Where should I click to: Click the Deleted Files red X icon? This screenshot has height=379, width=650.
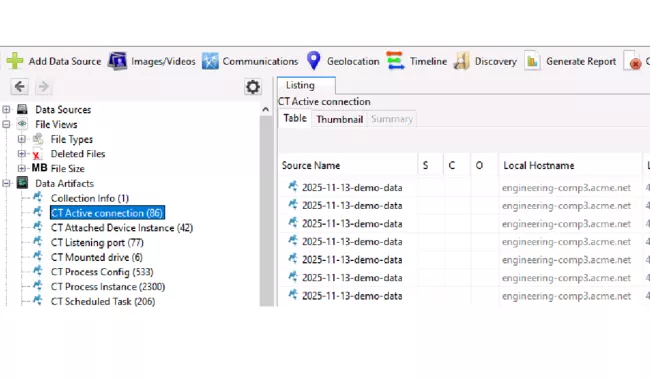37,154
